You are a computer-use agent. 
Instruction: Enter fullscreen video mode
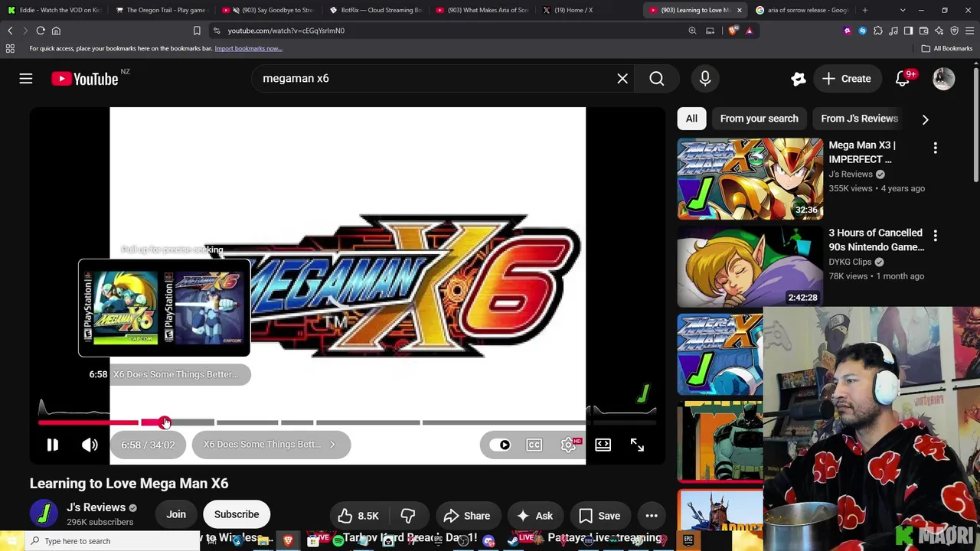637,445
